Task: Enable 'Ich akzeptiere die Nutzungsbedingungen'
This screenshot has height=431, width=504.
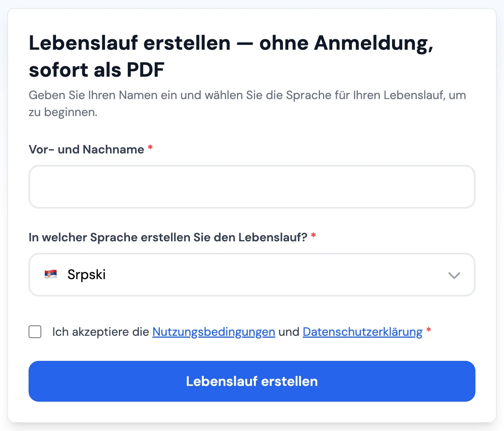Action: coord(35,332)
